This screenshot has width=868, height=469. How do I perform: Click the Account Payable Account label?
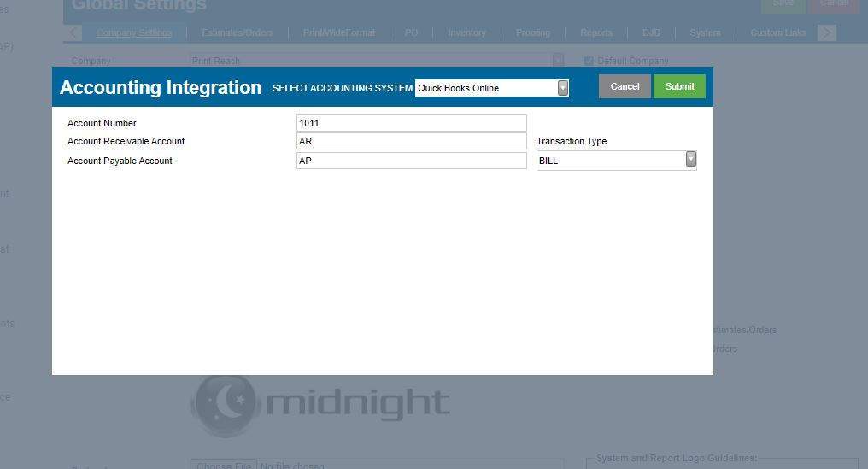[x=120, y=161]
